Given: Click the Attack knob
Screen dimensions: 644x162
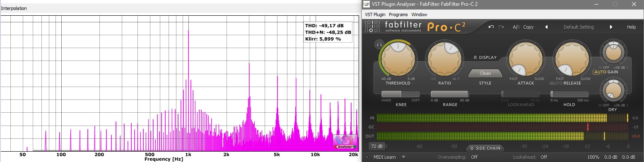Looking at the screenshot, I should click(525, 59).
